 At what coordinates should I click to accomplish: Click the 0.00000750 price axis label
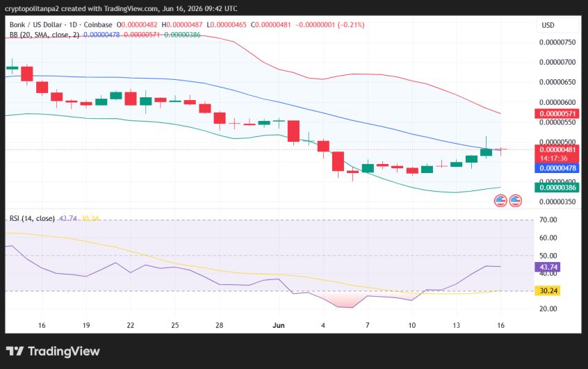pyautogui.click(x=557, y=42)
